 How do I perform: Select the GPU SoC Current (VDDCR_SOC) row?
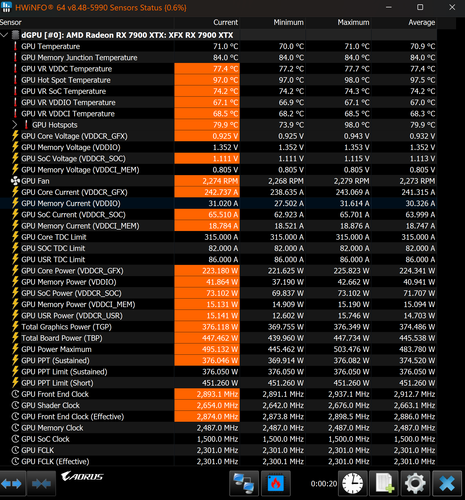coord(218,215)
